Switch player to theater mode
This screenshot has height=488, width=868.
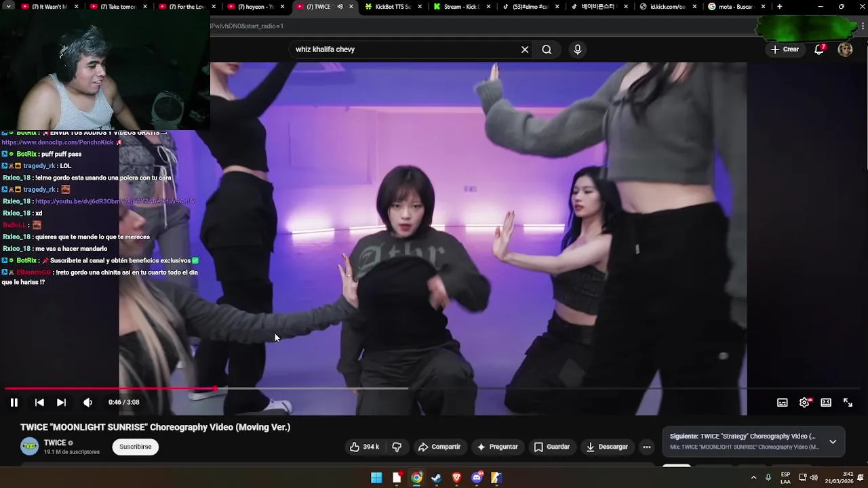point(826,403)
